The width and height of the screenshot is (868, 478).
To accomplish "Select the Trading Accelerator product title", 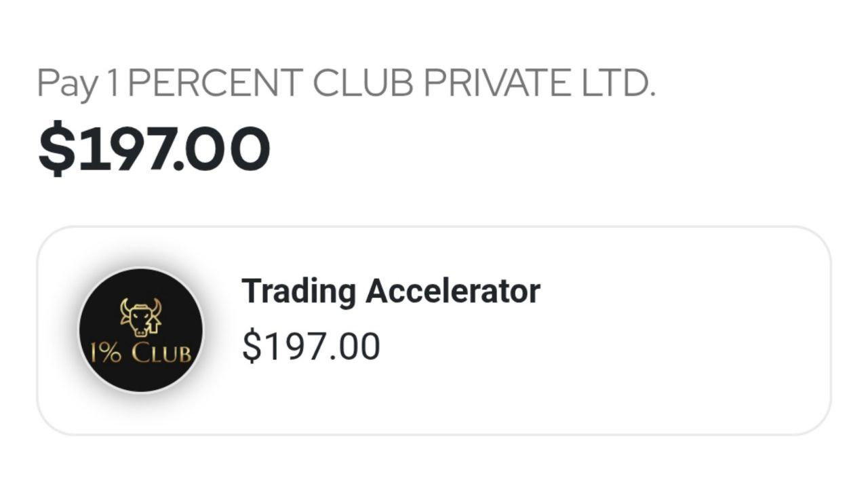I will click(391, 291).
